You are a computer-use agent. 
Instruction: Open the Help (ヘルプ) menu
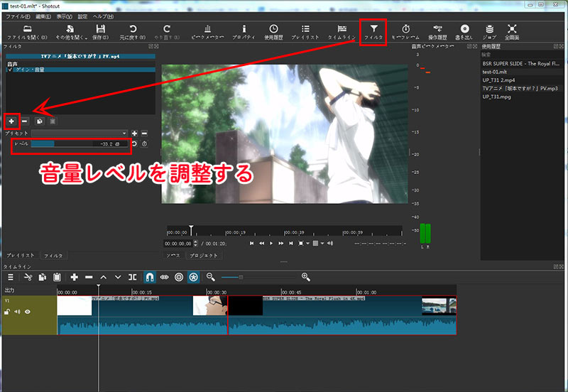[103, 16]
